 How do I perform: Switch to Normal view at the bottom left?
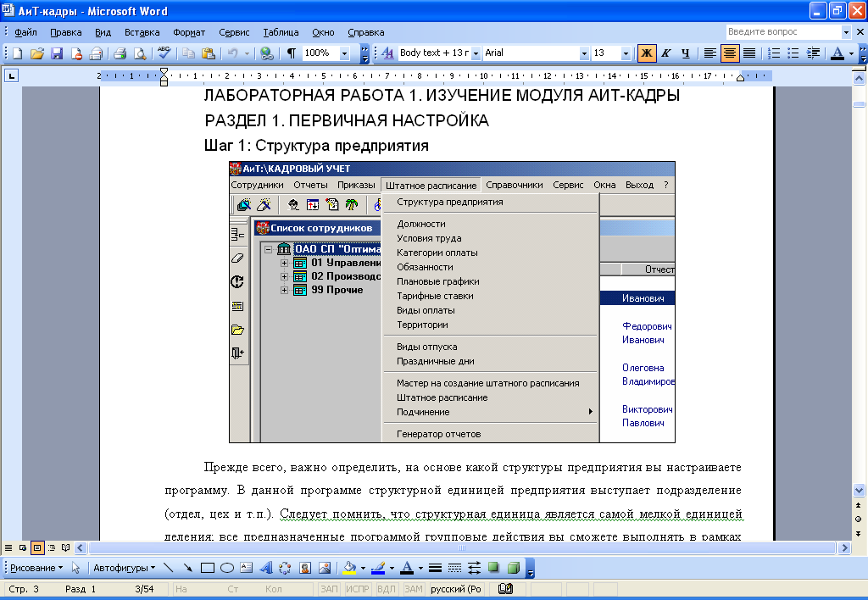click(x=8, y=548)
